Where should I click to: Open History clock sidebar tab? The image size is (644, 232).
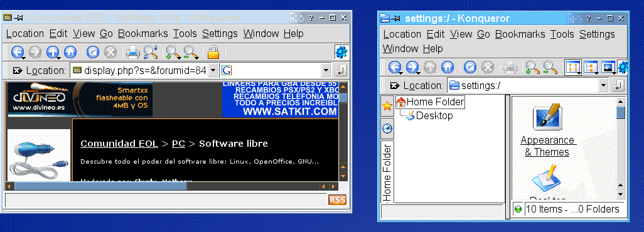pos(387,129)
